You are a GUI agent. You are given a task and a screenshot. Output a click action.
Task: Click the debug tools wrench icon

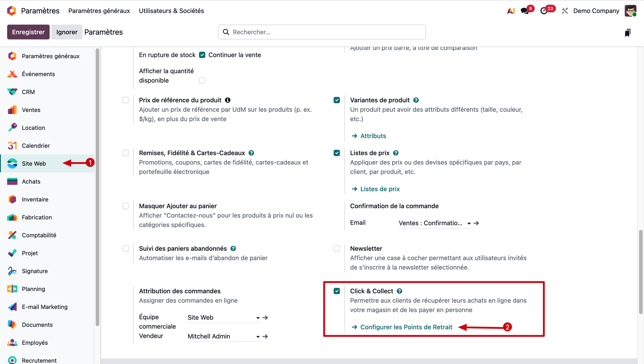(x=565, y=11)
